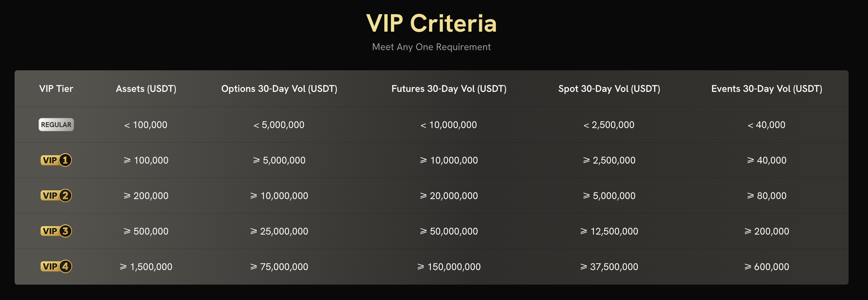Select the VIP 4 tier badge

[56, 267]
